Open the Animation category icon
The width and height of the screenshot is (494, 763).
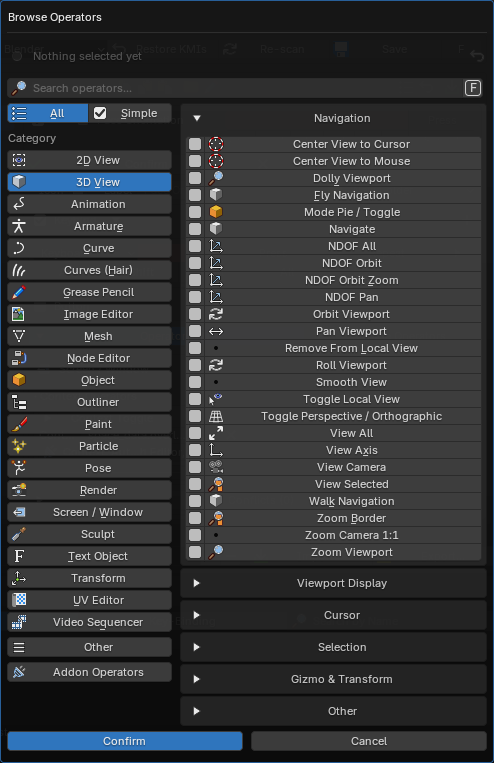click(x=19, y=204)
